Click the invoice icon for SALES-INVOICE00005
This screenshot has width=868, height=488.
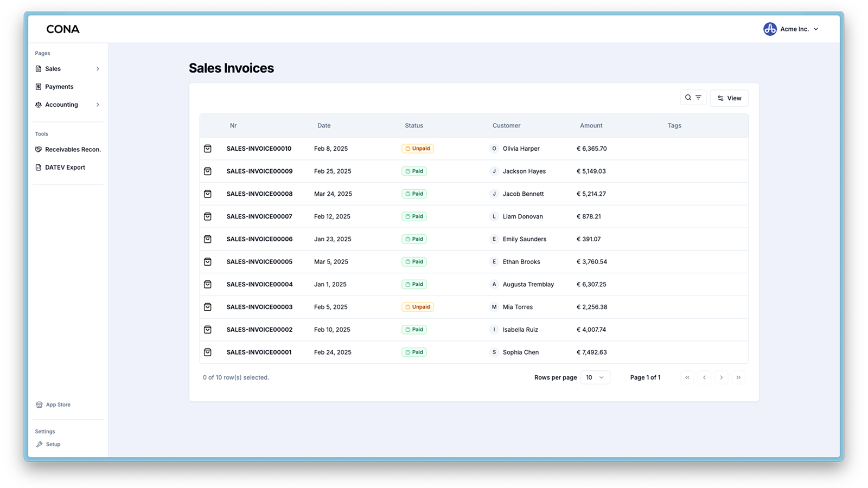point(208,262)
